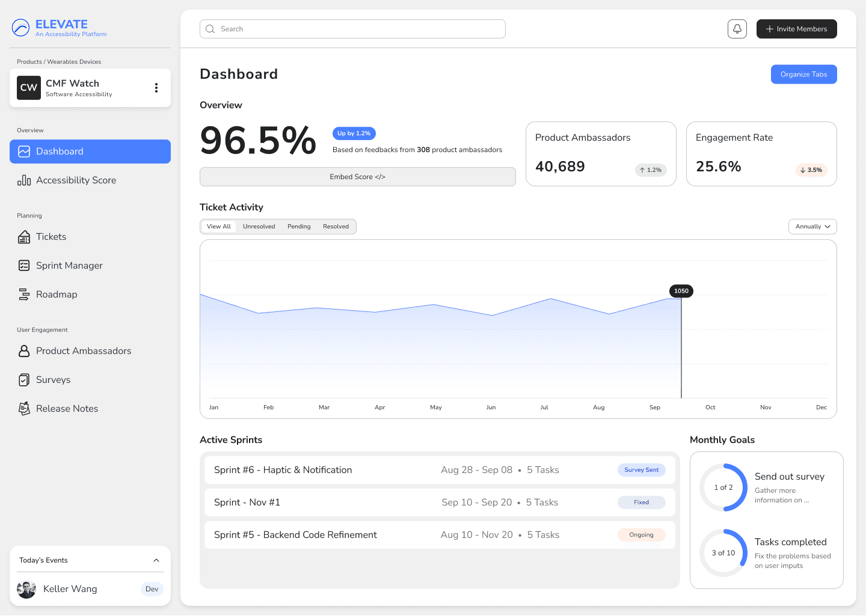The image size is (866, 616).
Task: Click the Tasks completed progress ring
Action: tap(723, 553)
